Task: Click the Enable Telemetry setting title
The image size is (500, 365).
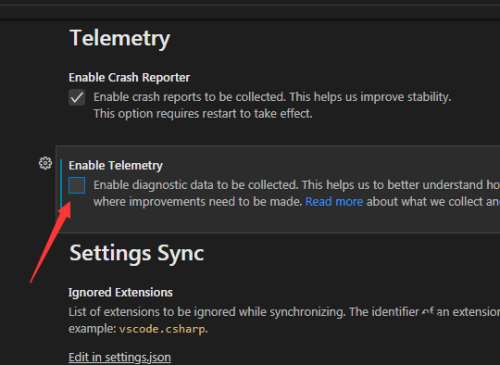Action: click(115, 165)
